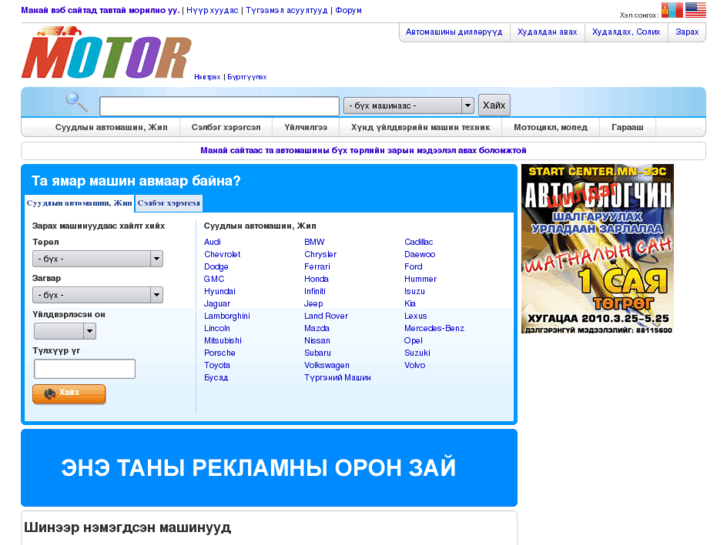Focus the Түлхүүр үг input field
Screen dimensions: 727x545
[x=85, y=369]
